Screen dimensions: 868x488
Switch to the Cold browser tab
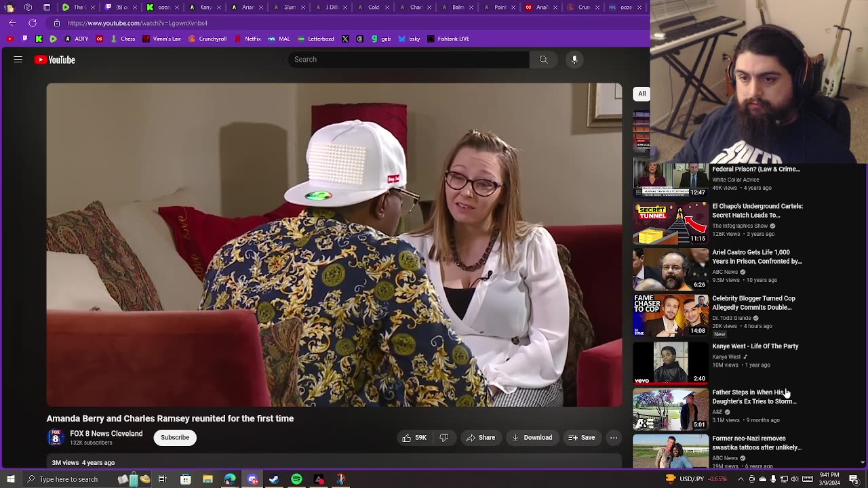tap(373, 7)
